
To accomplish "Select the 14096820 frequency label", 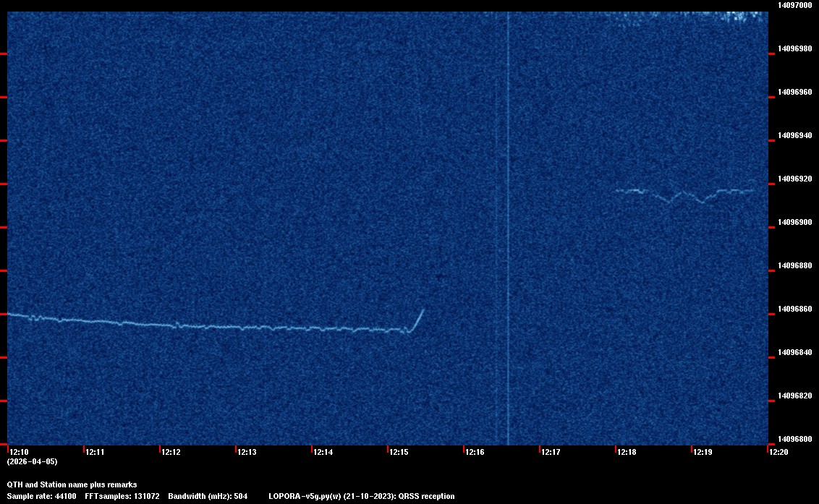I will point(795,396).
